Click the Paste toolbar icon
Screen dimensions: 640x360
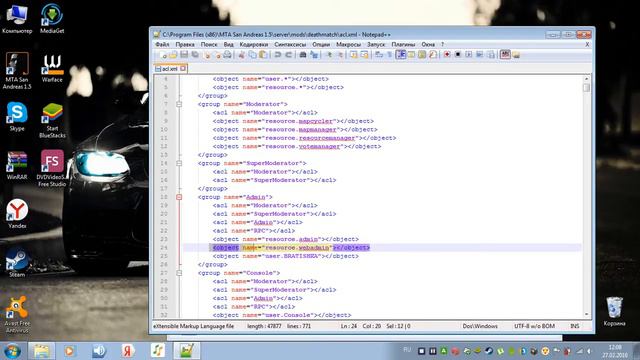click(x=264, y=55)
